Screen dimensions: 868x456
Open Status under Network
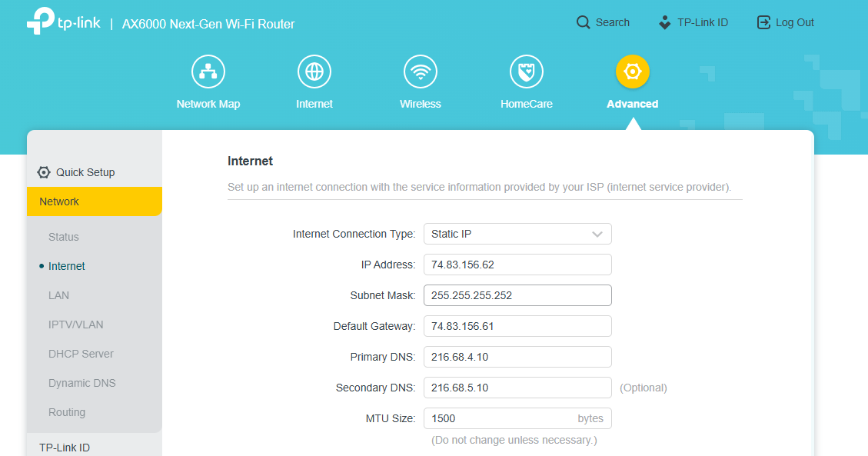pos(64,237)
